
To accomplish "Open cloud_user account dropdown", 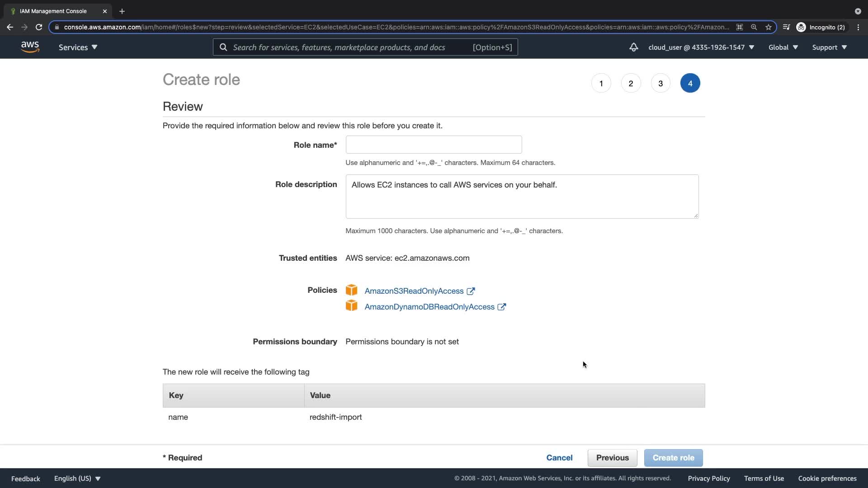I will tap(701, 47).
